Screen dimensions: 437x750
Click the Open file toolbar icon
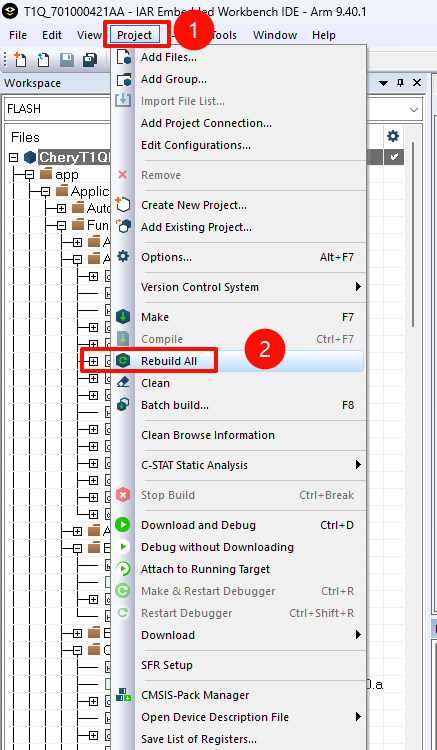43,59
